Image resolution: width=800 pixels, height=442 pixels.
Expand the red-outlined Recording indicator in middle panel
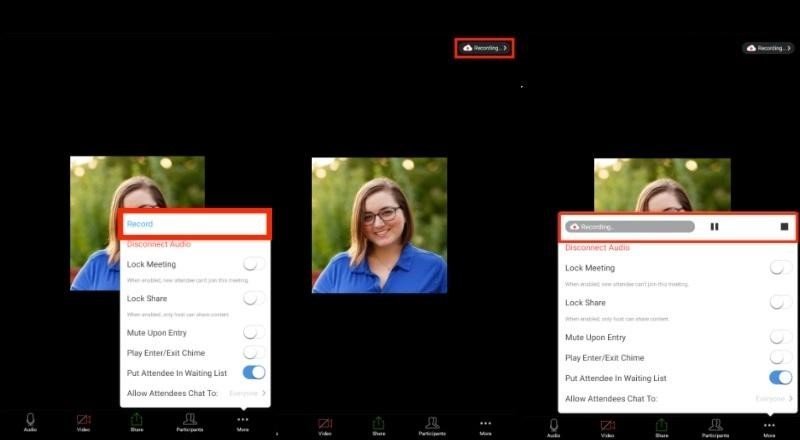[x=484, y=48]
